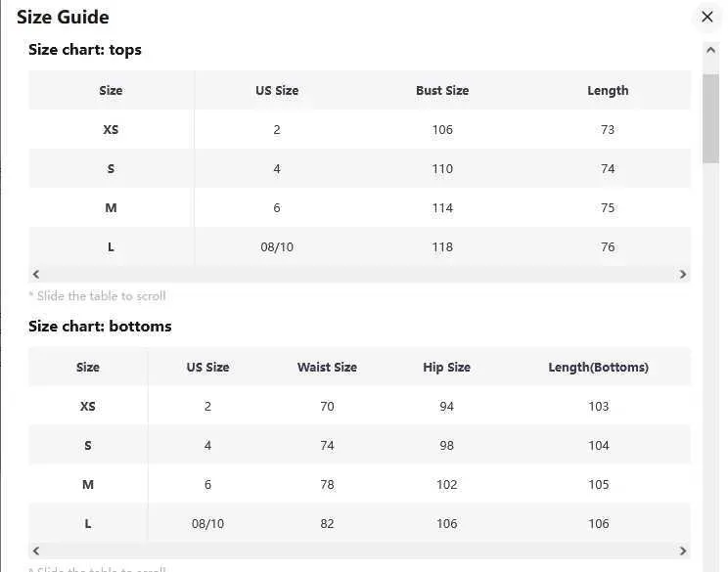Click the Length column header in tops
Image resolution: width=728 pixels, height=572 pixels.
(x=608, y=90)
